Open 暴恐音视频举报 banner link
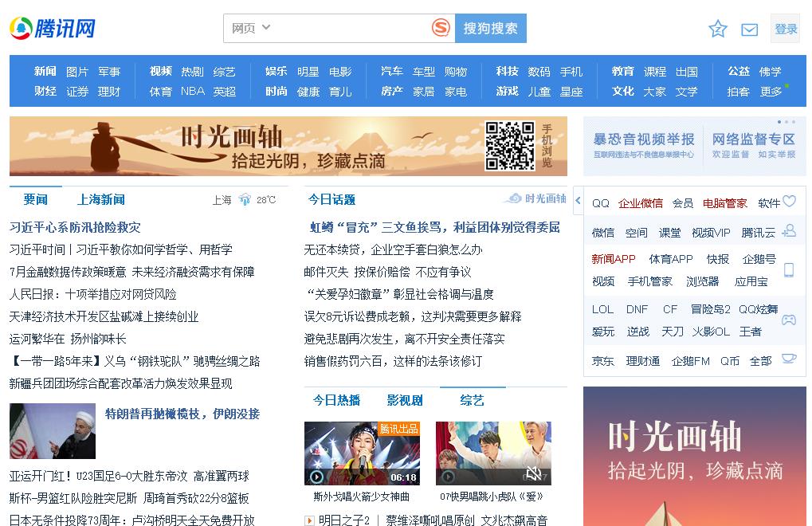Screen dimensions: 812x526 click(x=644, y=146)
